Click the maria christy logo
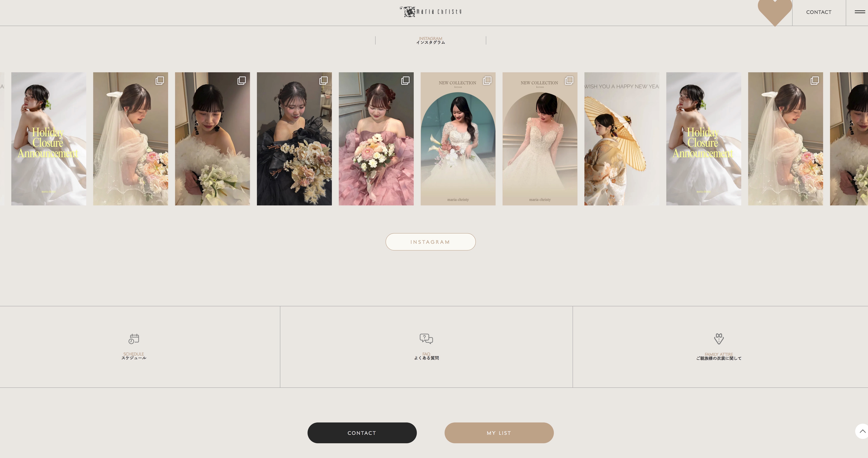This screenshot has width=868, height=458. 430,12
